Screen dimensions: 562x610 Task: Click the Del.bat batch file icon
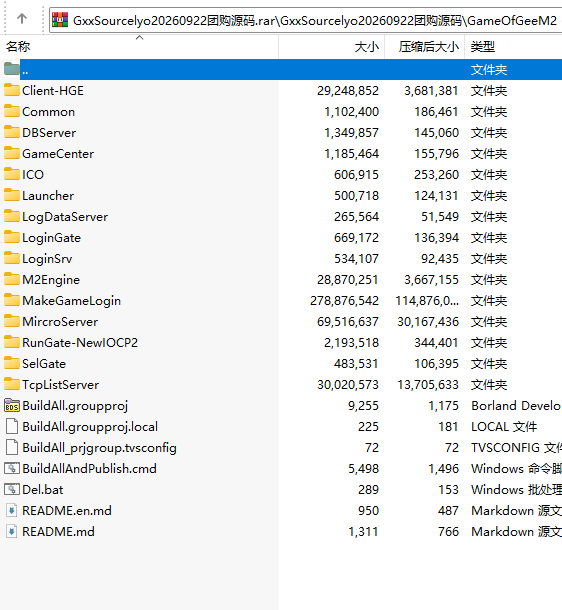point(12,489)
